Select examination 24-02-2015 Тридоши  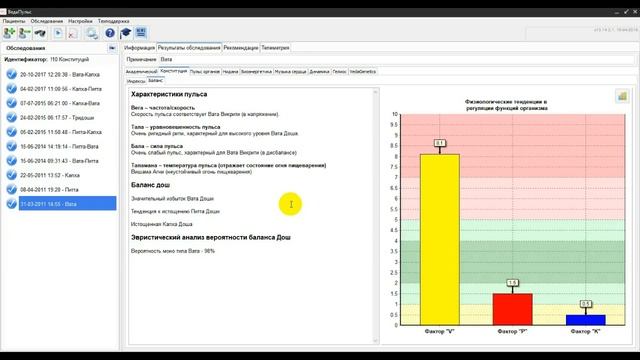pos(57,118)
